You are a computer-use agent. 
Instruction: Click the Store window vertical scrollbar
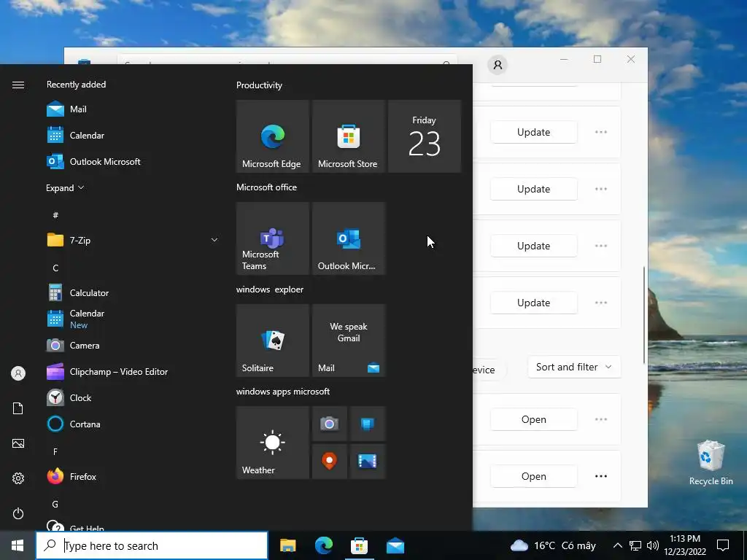click(645, 315)
